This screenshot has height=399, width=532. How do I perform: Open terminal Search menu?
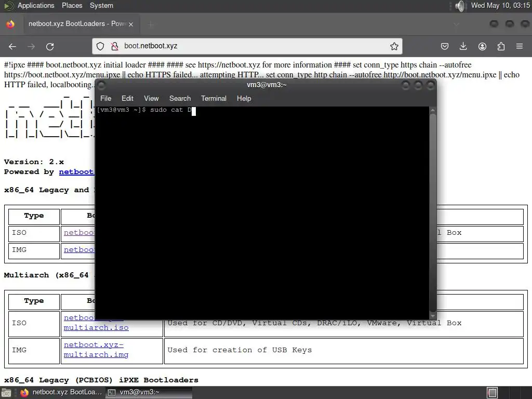[180, 98]
